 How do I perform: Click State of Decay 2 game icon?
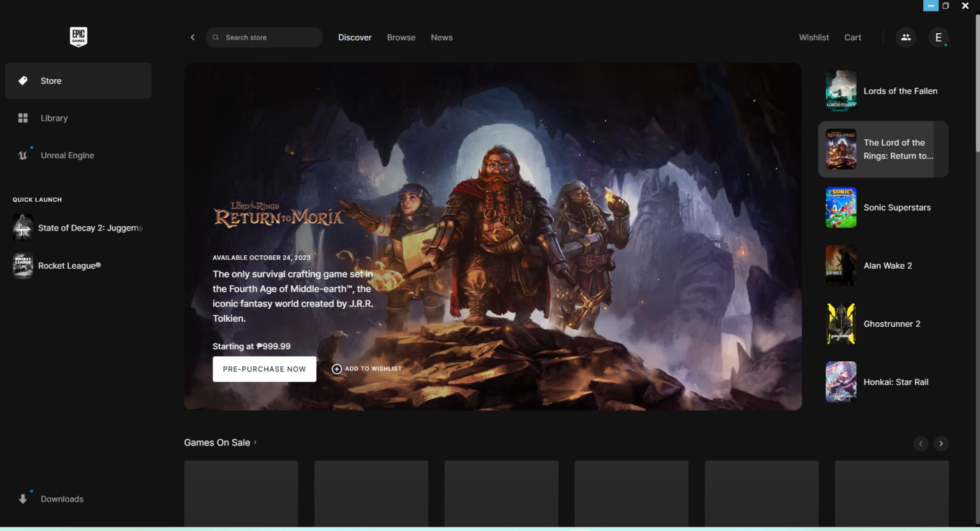pyautogui.click(x=23, y=228)
